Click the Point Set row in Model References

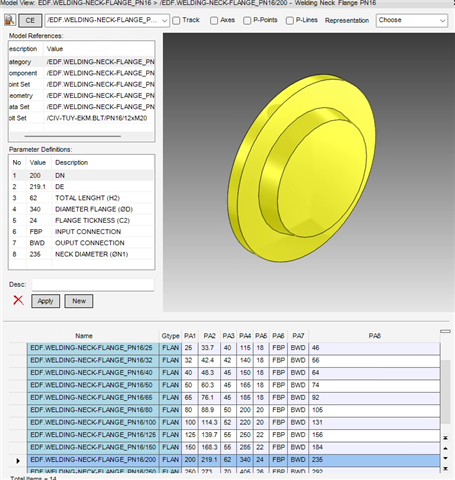(82, 85)
